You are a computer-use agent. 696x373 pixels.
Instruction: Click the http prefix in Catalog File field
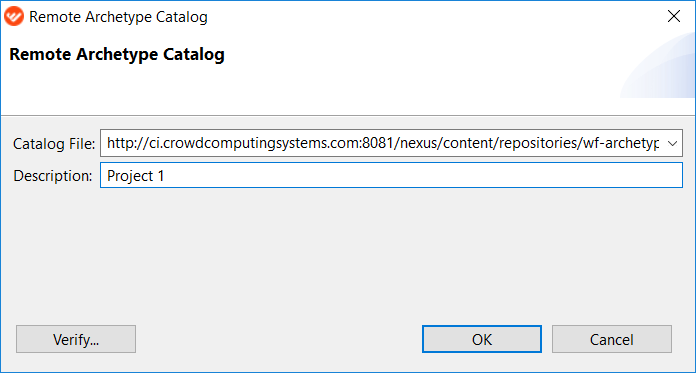click(x=122, y=143)
